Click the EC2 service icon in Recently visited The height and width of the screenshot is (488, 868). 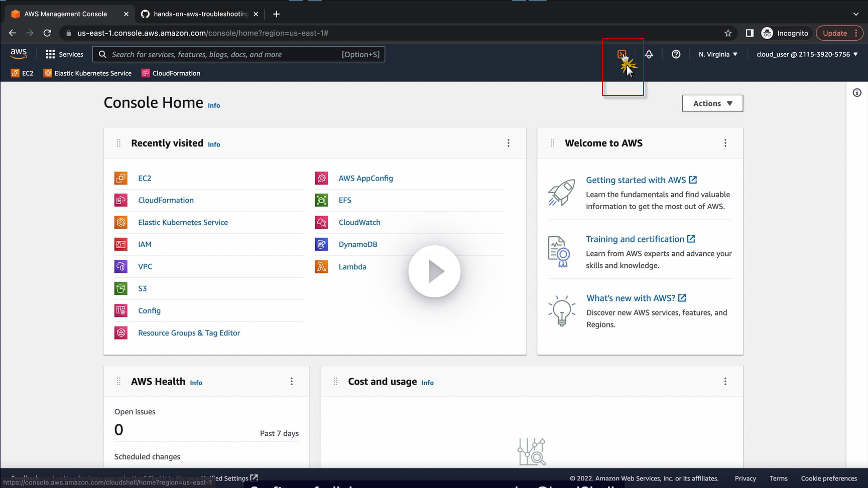coord(121,178)
